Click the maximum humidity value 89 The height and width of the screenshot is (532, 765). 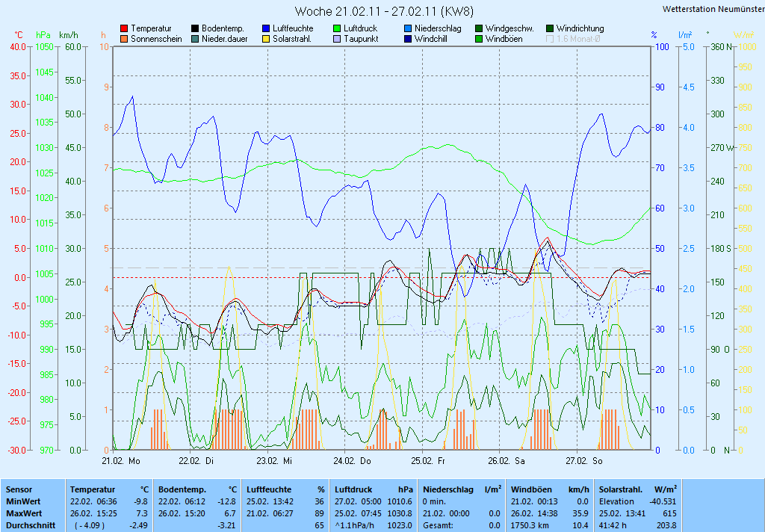(x=319, y=513)
